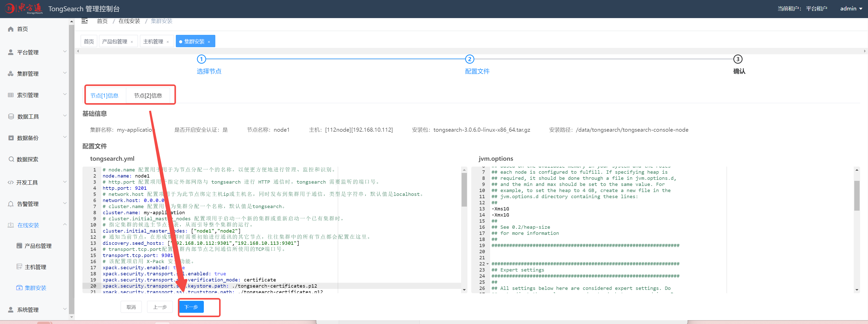Click step 1 circle 选择节点
Image resolution: width=868 pixels, height=324 pixels.
201,59
